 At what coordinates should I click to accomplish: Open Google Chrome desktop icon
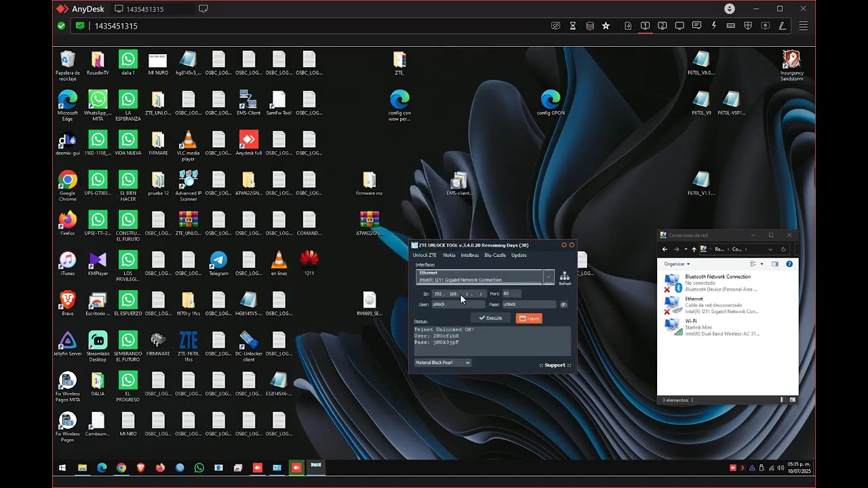[67, 186]
